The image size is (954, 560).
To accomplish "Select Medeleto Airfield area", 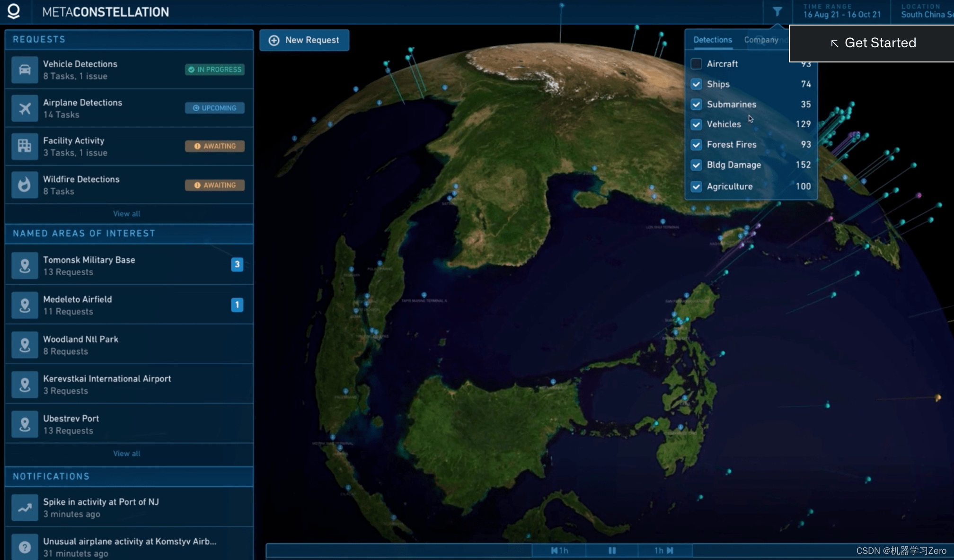I will pos(129,305).
